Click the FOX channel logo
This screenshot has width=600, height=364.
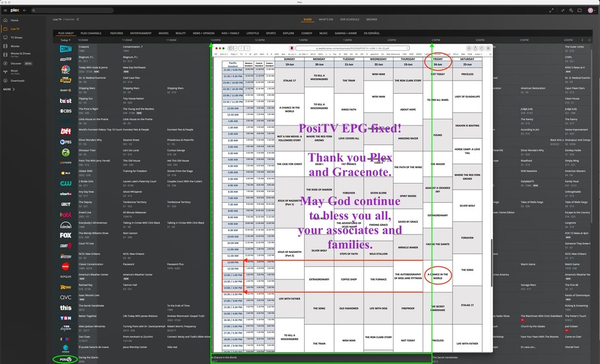point(65,235)
